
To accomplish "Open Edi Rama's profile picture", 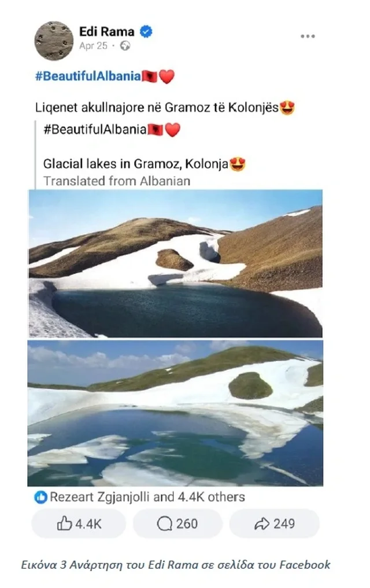I will (x=54, y=41).
